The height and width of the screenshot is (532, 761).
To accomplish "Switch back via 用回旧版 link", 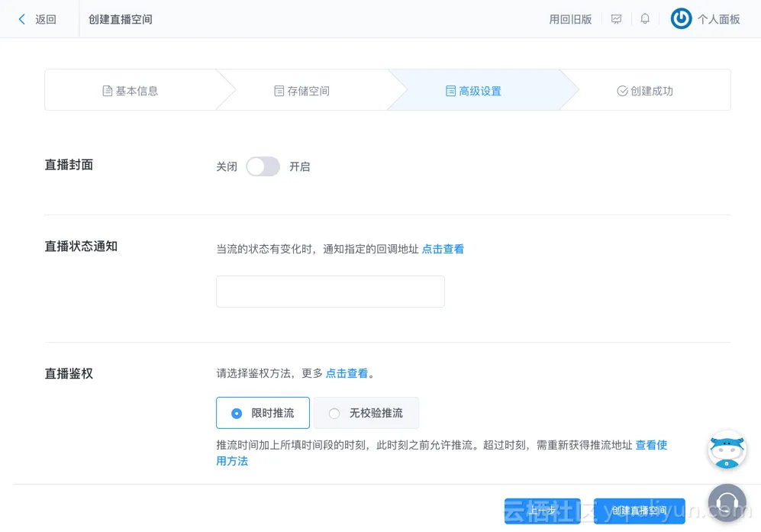I will [x=570, y=19].
